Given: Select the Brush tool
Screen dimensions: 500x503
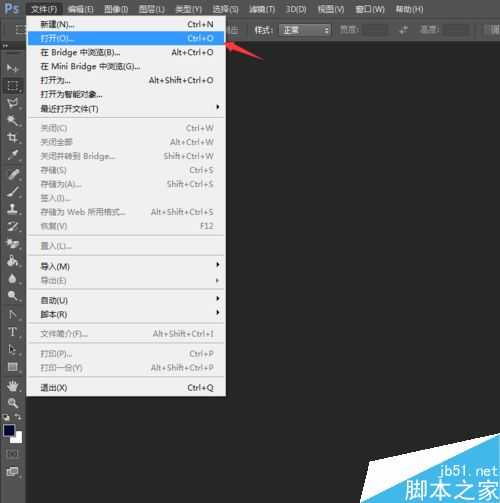Looking at the screenshot, I should click(x=12, y=192).
